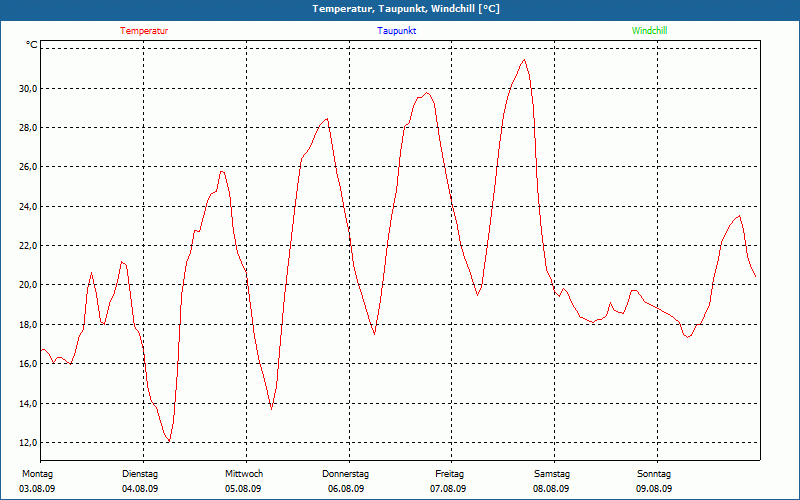Click the 12,0 y-axis value
Screen dimensions: 800x500
pyautogui.click(x=29, y=443)
